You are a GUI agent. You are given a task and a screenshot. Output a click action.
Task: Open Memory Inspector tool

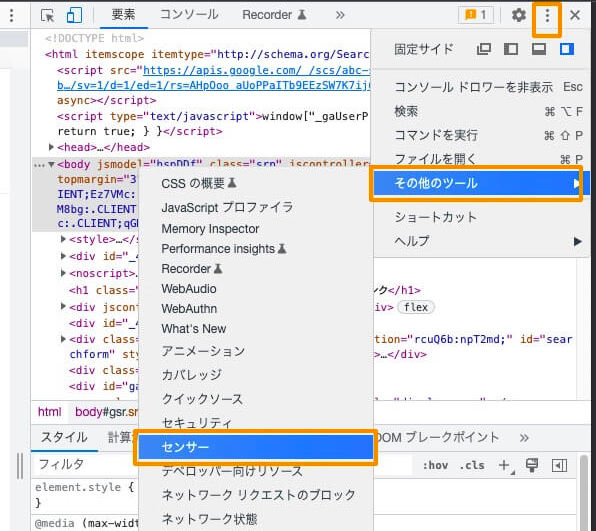point(255,229)
